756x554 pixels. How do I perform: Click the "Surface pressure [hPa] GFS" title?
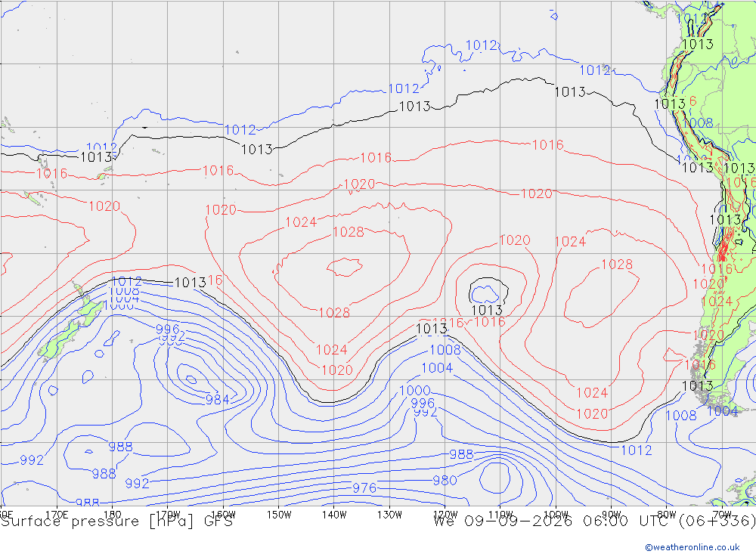[116, 522]
